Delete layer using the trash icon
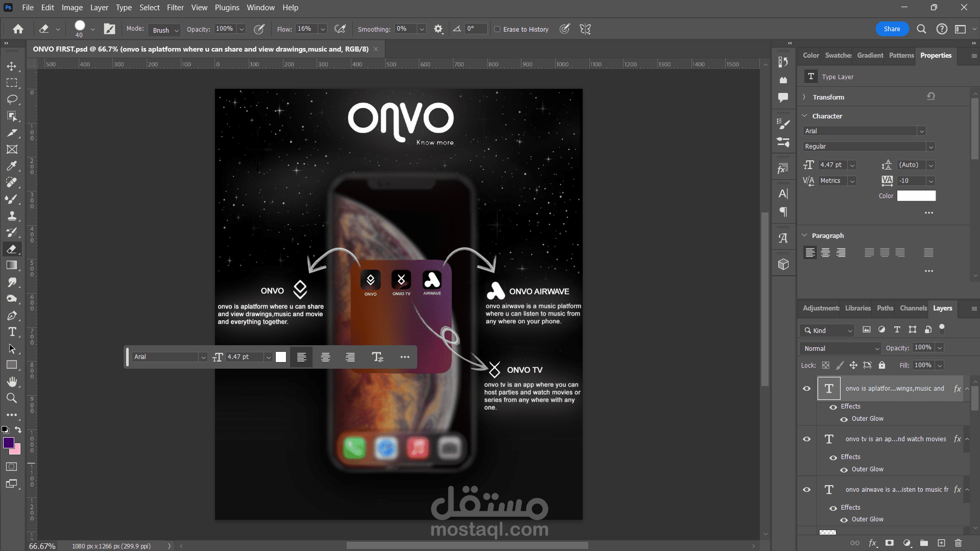 coord(958,543)
